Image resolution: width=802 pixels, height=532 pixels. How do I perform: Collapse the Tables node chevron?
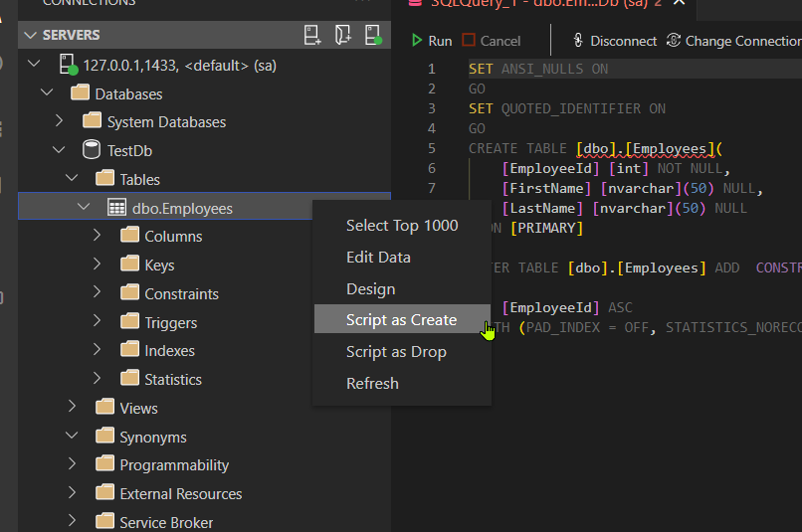72,178
